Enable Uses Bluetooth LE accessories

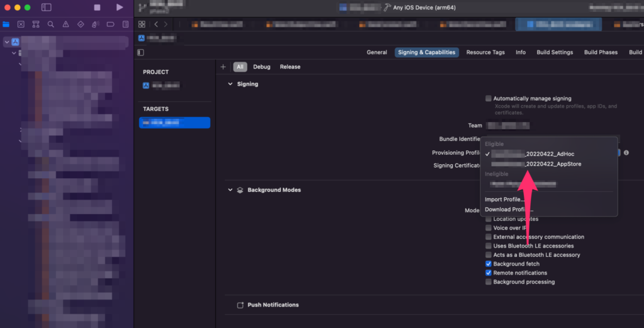[x=488, y=246]
